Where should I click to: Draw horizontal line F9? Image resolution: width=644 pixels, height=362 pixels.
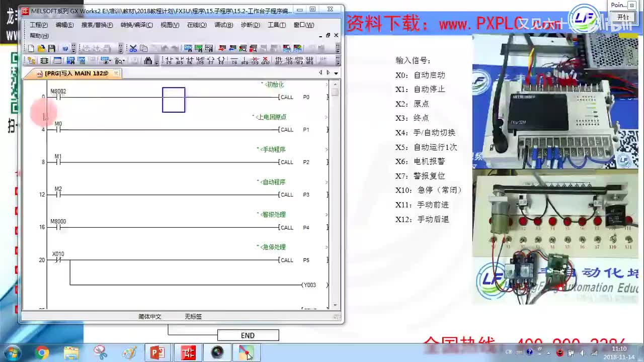(x=234, y=61)
